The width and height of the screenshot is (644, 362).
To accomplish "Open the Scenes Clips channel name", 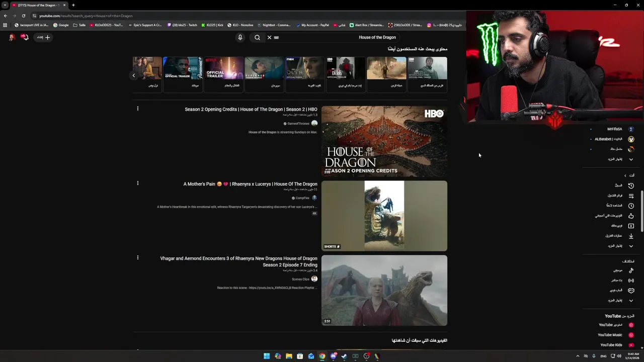I will pos(300,279).
